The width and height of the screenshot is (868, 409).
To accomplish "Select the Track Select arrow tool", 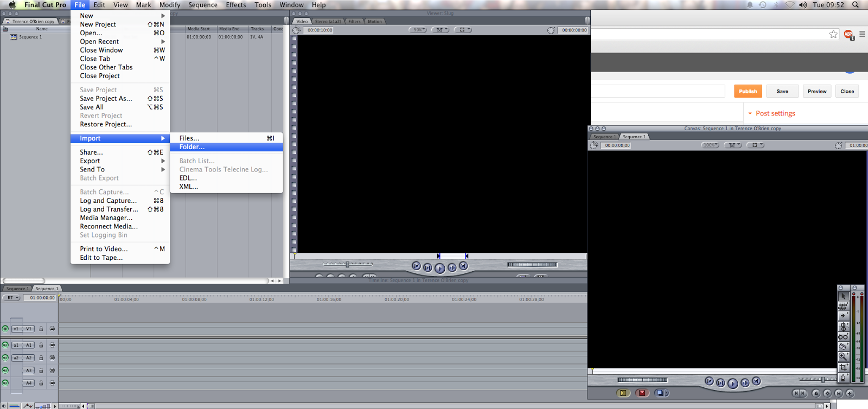I will [844, 316].
